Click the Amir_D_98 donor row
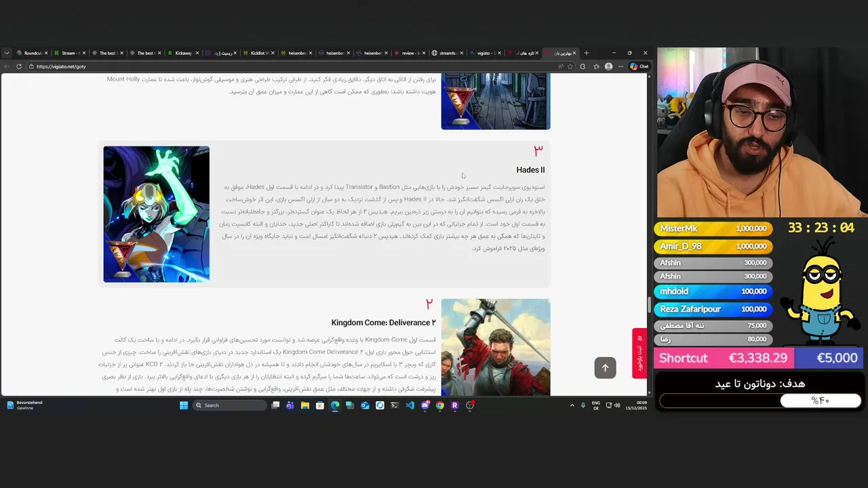The width and height of the screenshot is (868, 488). [713, 246]
